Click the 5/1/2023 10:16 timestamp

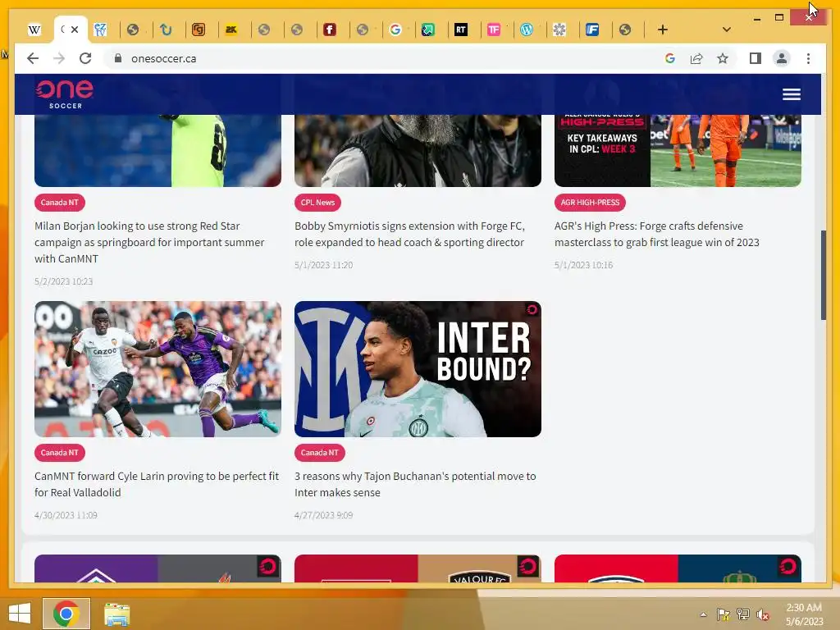[x=583, y=265]
